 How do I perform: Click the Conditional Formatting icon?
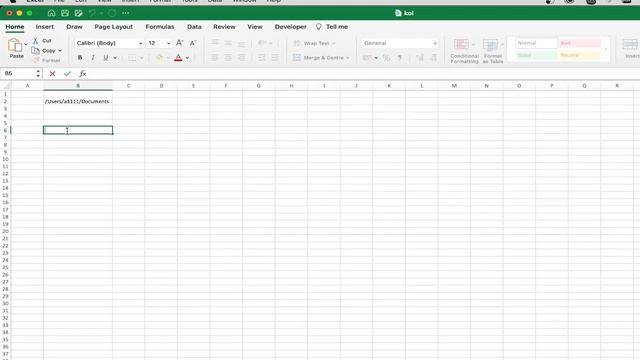click(461, 44)
